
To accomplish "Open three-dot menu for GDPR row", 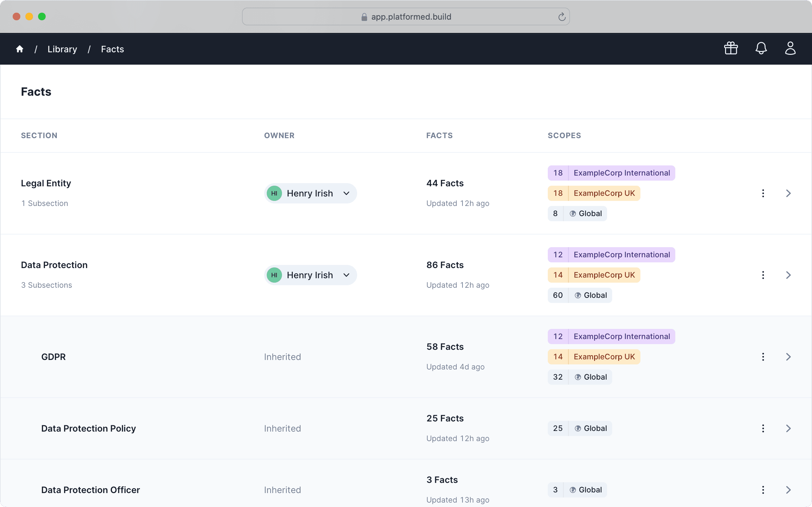I will coord(763,357).
